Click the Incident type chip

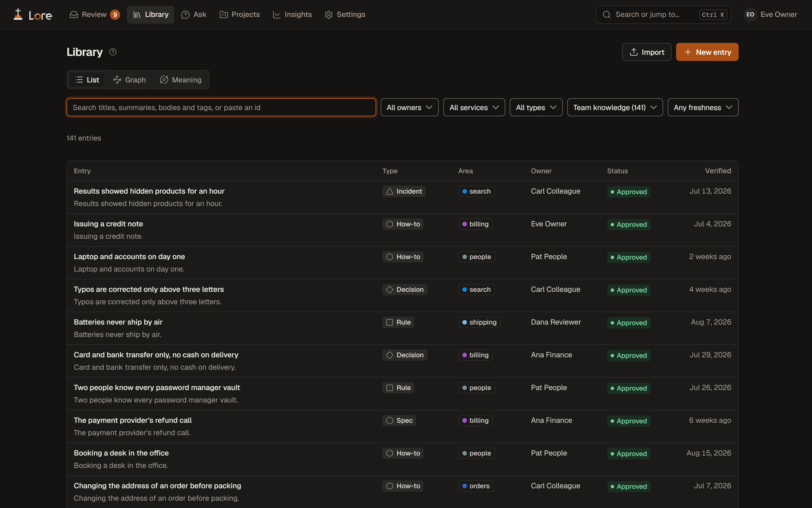pos(404,191)
